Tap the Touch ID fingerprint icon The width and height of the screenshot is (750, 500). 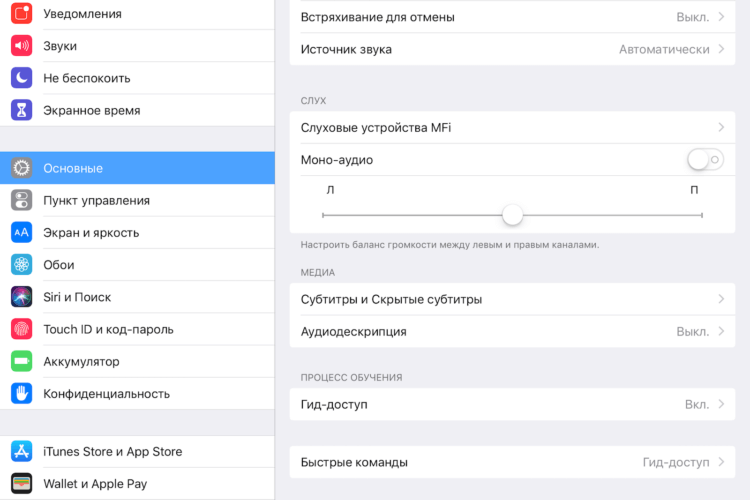coord(22,329)
